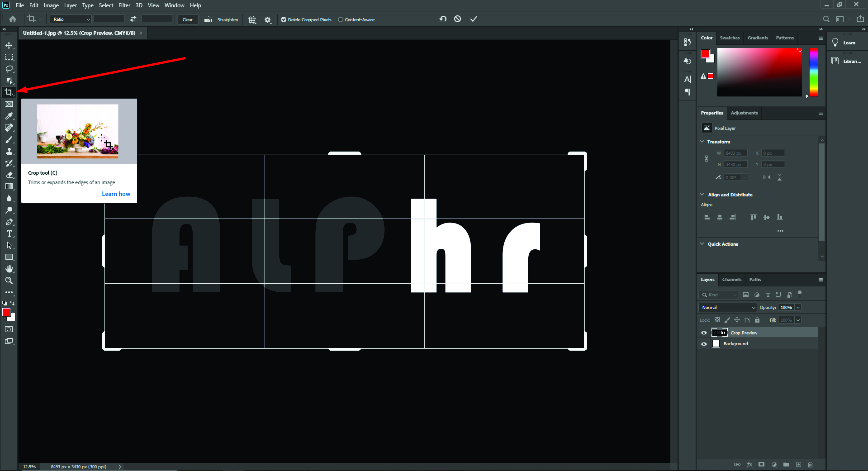The image size is (868, 471).
Task: Click the Clear button
Action: pos(187,20)
